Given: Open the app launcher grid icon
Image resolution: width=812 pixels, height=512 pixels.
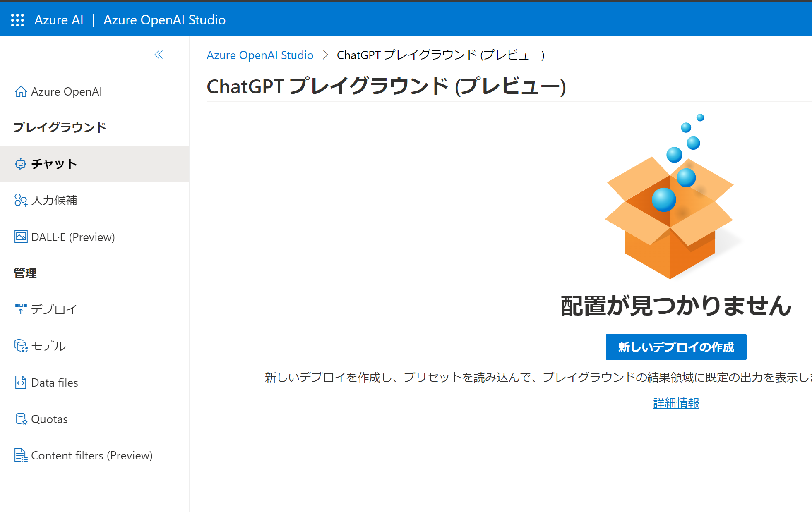Looking at the screenshot, I should (x=17, y=20).
